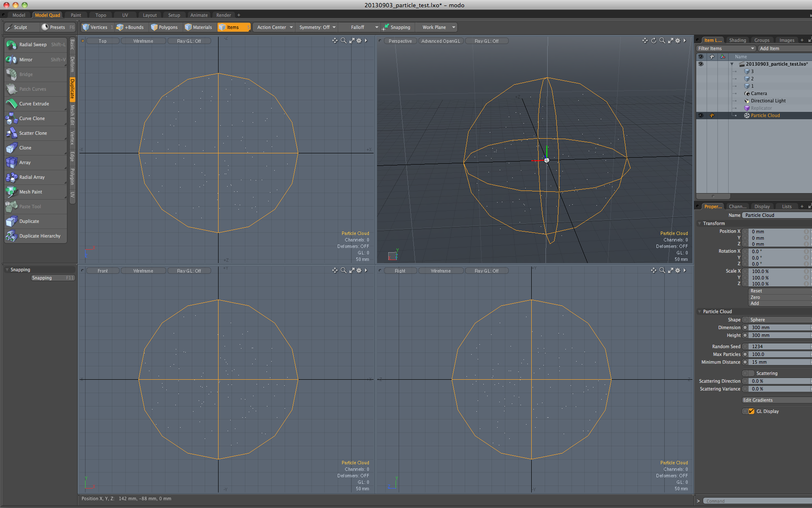Maximize the Right viewport with expand icon
812x508 pixels.
670,270
